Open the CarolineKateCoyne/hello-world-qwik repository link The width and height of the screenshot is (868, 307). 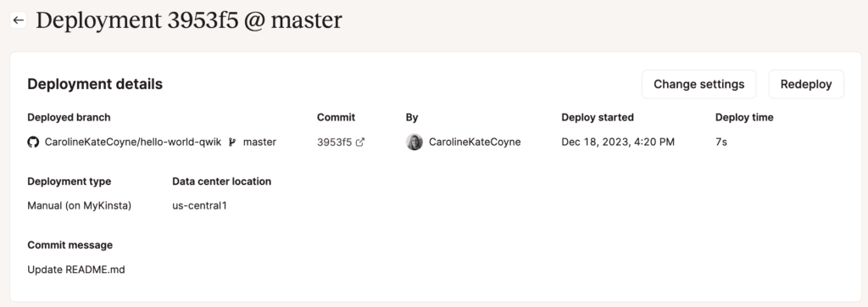tap(133, 142)
